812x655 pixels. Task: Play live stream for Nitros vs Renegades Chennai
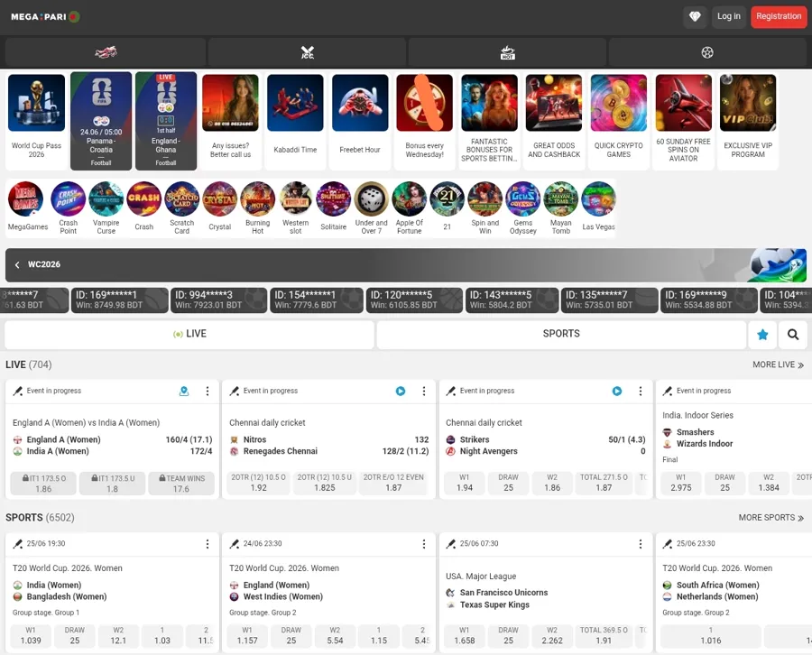[x=401, y=391]
